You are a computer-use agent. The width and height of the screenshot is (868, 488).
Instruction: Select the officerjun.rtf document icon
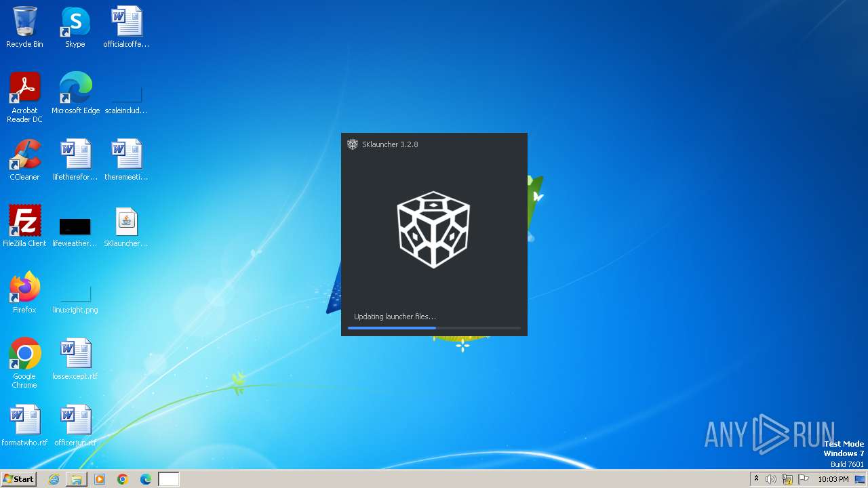click(x=75, y=425)
